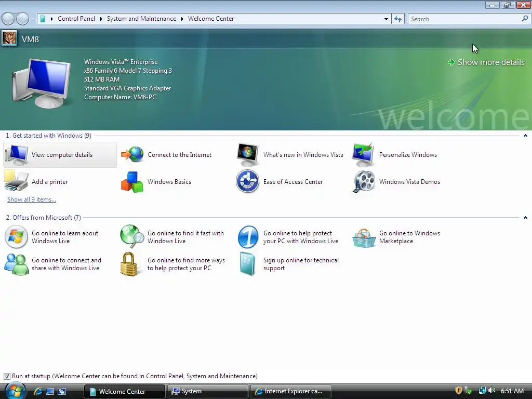Switch to Internet Explorer taskbar button
This screenshot has width=532, height=399.
(x=291, y=391)
